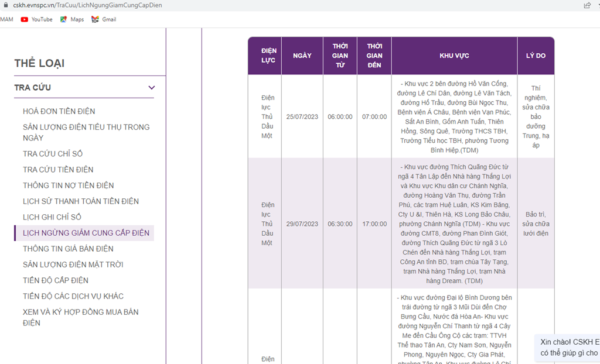Open THÔNG TIN GIÁ BÁN ĐIỆN
The width and height of the screenshot is (600, 364).
[68, 249]
